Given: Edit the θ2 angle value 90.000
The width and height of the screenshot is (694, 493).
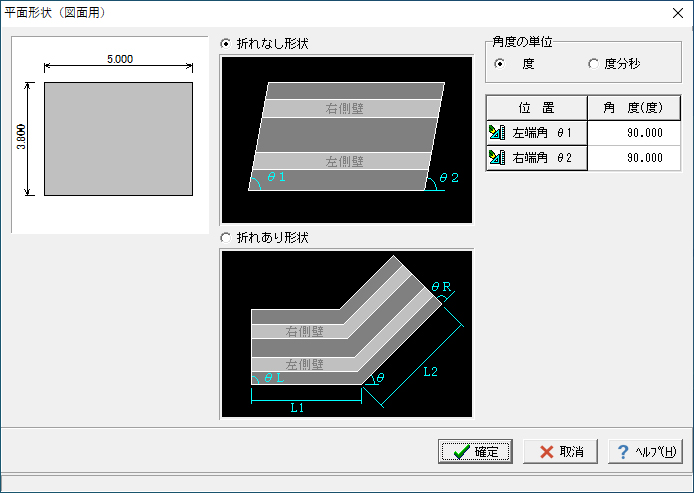Looking at the screenshot, I should [x=634, y=158].
